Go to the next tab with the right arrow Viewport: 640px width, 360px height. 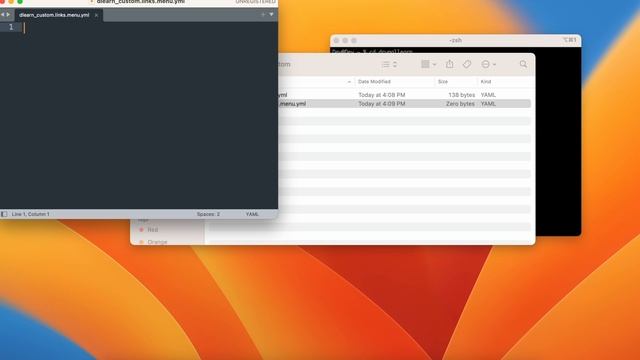click(8, 15)
